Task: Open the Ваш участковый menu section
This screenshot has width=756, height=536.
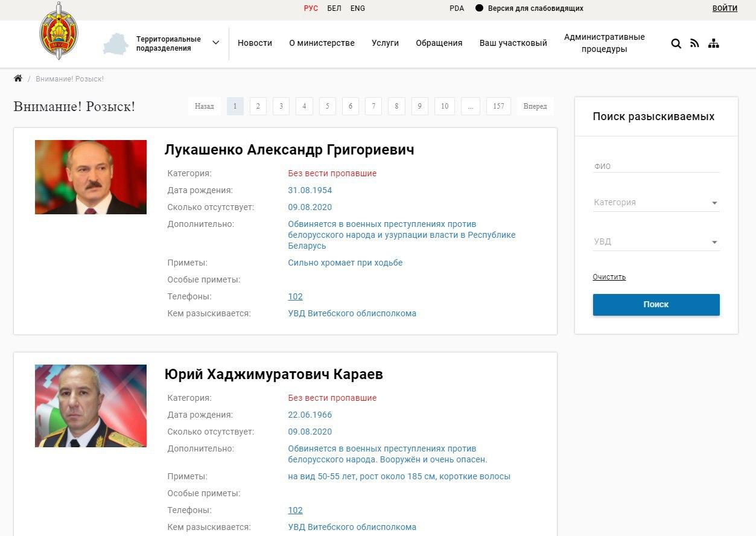Action: pos(512,43)
